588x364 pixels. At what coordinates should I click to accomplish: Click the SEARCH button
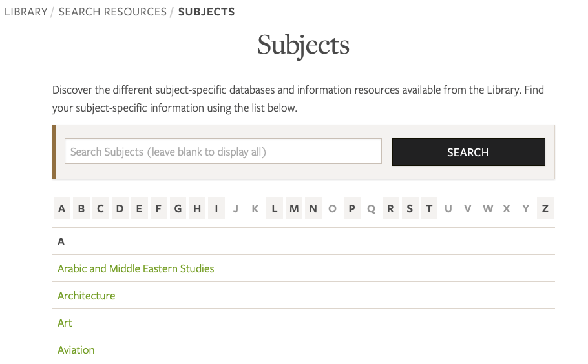(468, 152)
